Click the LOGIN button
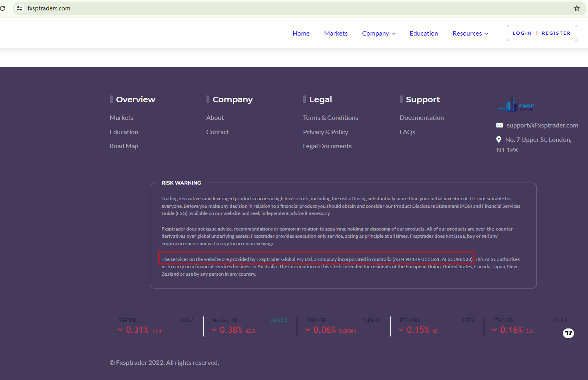Screen dimensions: 588x380 coord(522,33)
